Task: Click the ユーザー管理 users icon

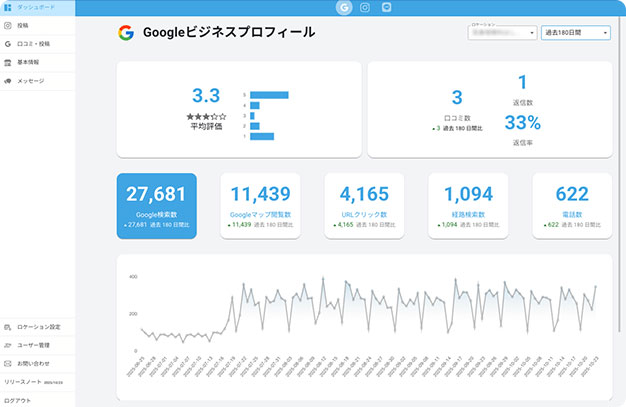Action: [x=8, y=345]
